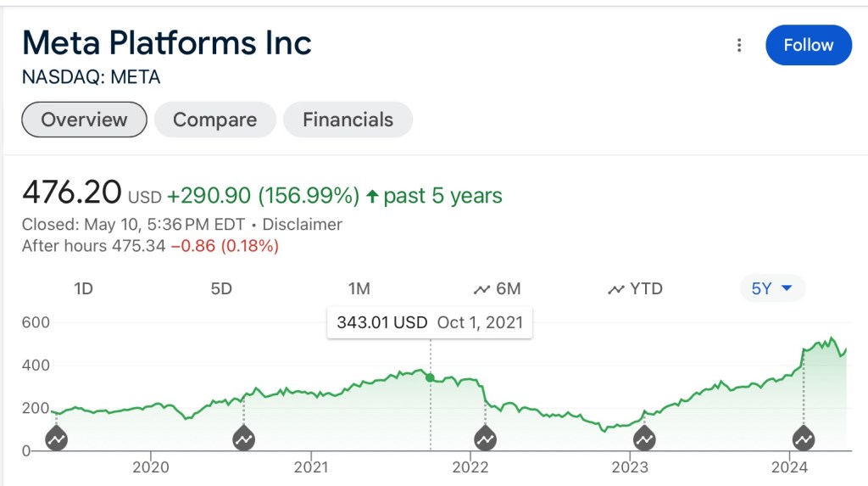Follow Meta Platforms Inc stock
Screen dimensions: 868x486
(808, 46)
